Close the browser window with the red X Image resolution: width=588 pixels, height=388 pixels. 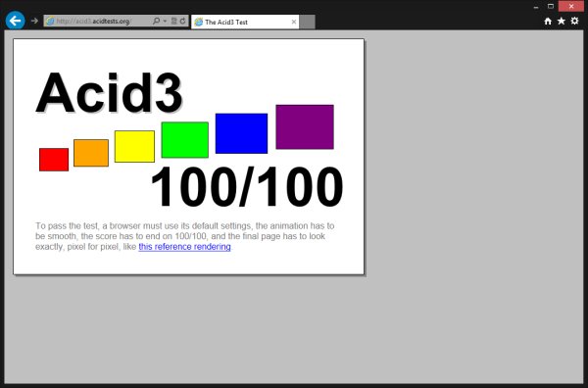coord(571,6)
